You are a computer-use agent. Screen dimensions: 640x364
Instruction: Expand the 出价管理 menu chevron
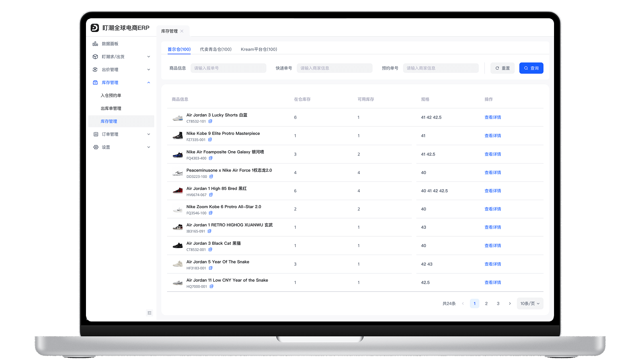coord(149,70)
